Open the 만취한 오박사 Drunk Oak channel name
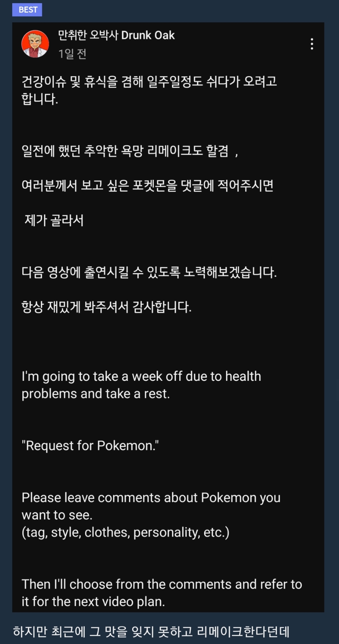The image size is (339, 644). 116,35
